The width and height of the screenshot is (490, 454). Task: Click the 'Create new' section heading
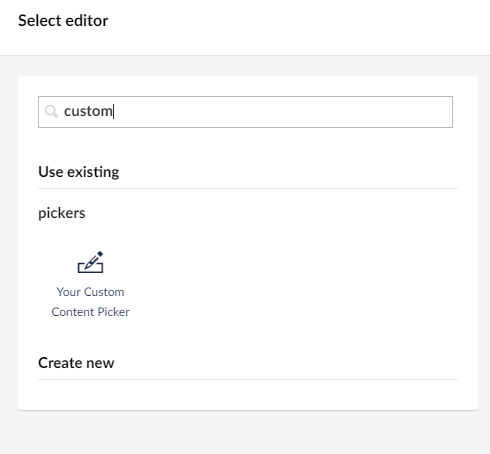click(76, 363)
